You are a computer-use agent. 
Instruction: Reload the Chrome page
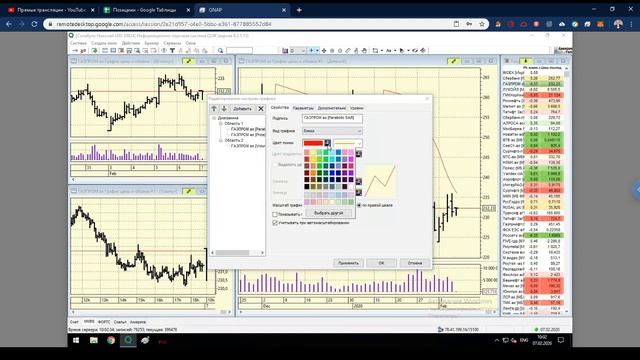[x=34, y=24]
